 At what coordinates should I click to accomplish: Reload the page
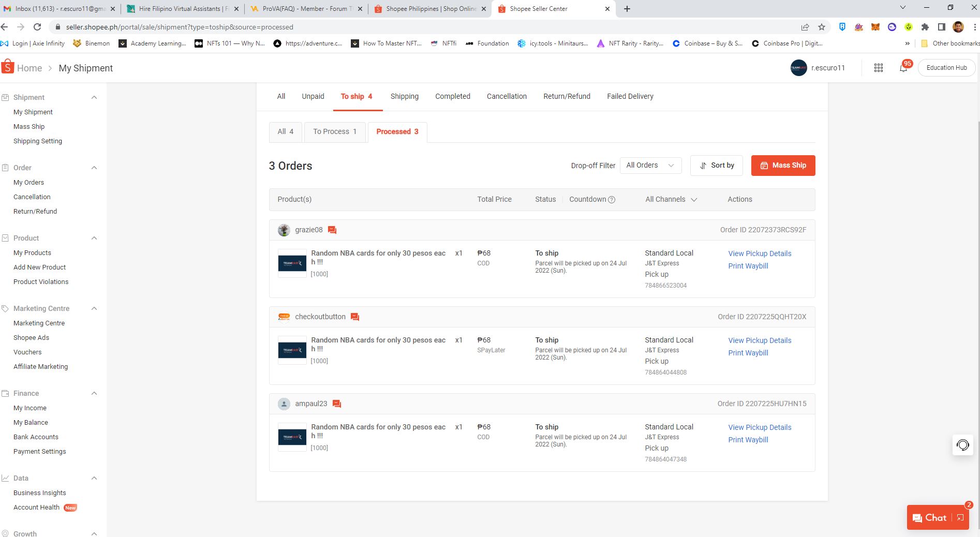(37, 27)
